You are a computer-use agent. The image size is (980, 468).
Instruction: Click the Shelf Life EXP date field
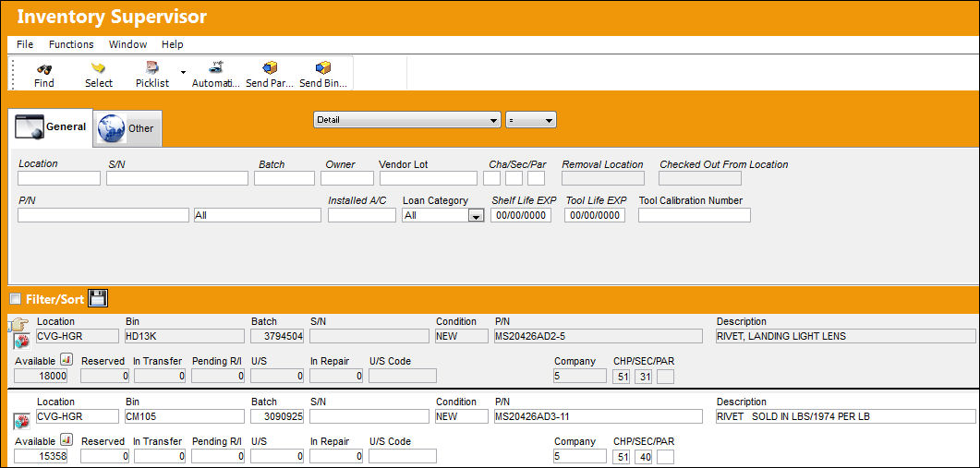point(521,215)
